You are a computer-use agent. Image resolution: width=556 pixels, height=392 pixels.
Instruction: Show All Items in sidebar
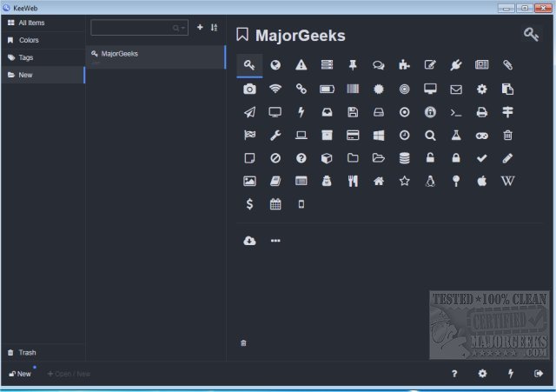[x=43, y=23]
